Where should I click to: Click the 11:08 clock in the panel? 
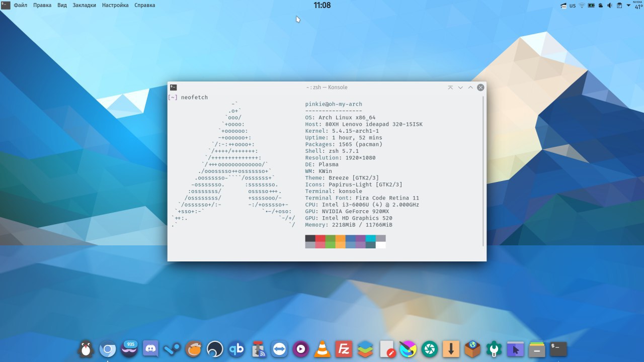[x=322, y=5]
